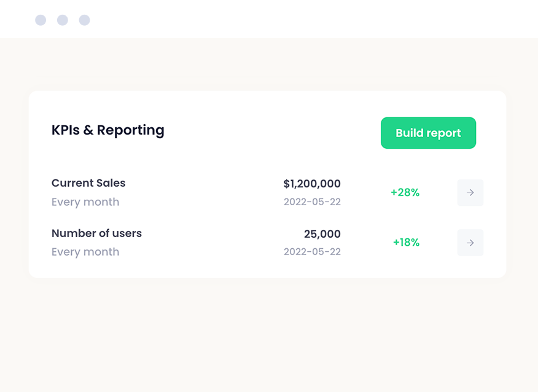The image size is (538, 392).
Task: Click the rightmost window dot in the title bar
Action: [x=85, y=20]
